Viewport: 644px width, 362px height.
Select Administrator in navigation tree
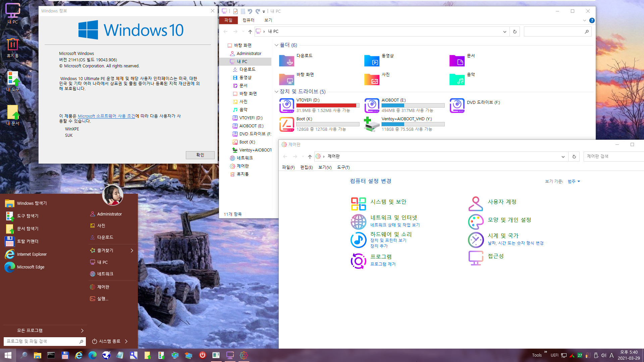click(x=249, y=53)
